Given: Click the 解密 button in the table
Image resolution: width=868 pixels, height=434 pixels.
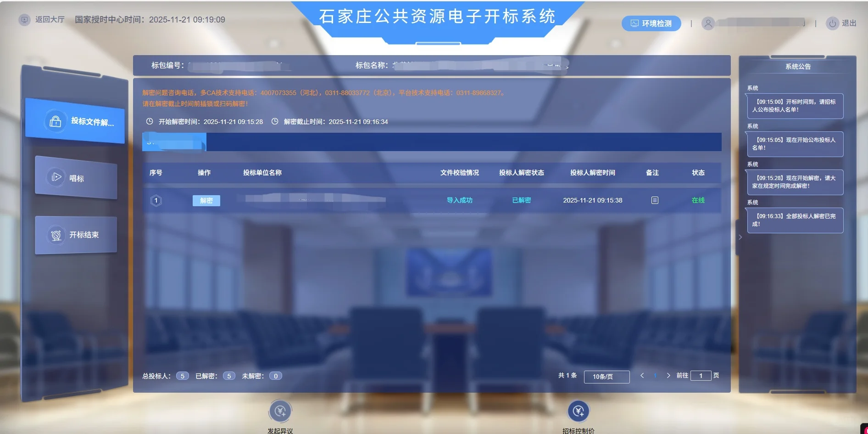Looking at the screenshot, I should (x=206, y=200).
